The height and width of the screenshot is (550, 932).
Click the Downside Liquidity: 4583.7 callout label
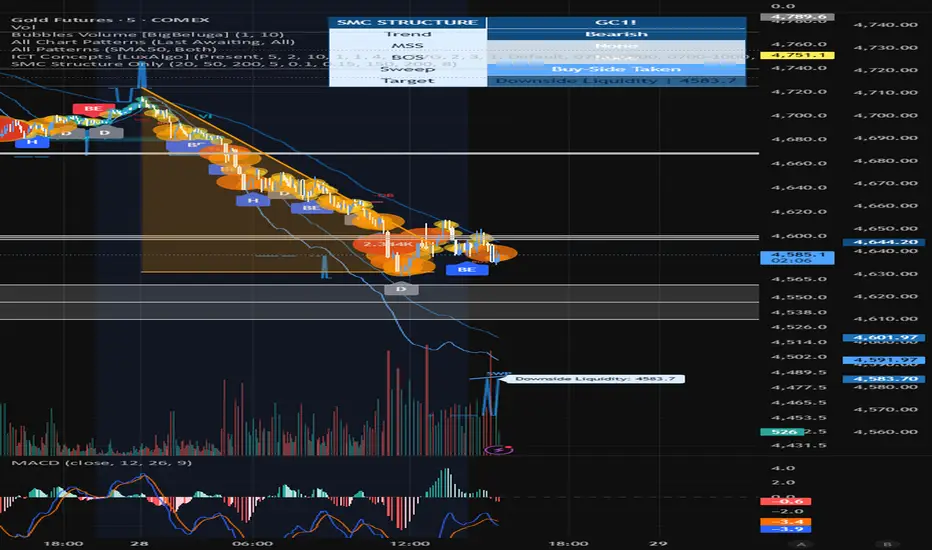595,379
